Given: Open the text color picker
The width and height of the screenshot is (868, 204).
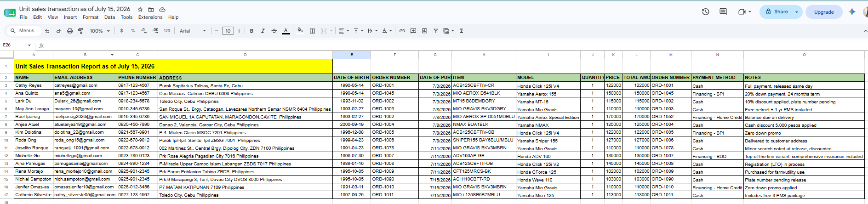Looking at the screenshot, I should click(x=286, y=31).
